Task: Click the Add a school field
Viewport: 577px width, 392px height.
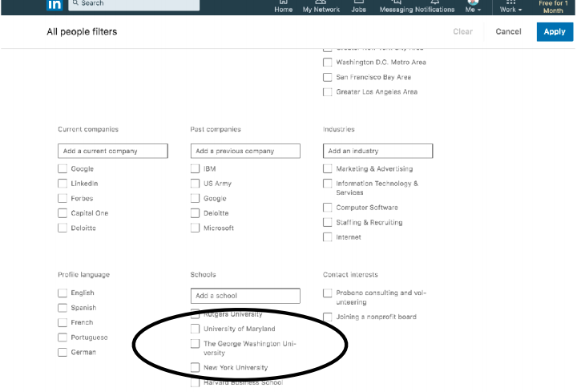Action: pyautogui.click(x=245, y=296)
